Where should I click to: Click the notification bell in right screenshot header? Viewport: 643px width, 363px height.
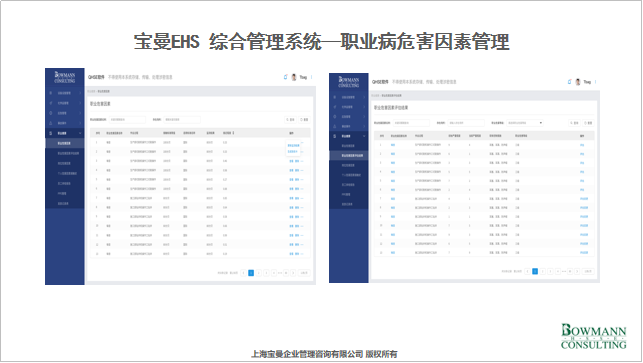tap(569, 82)
